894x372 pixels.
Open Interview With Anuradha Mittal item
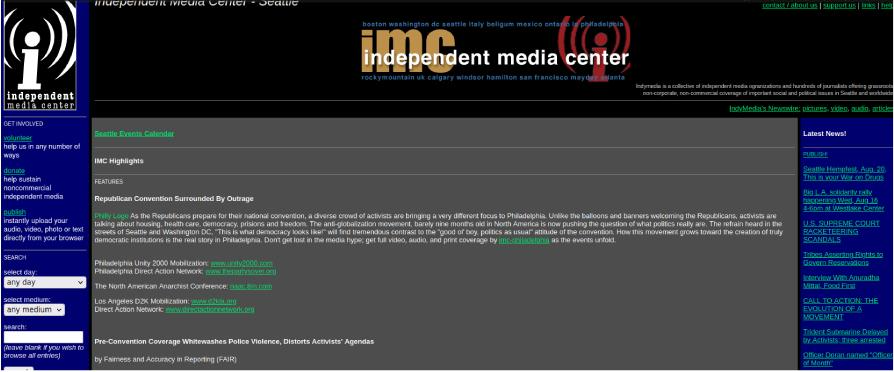(841, 281)
